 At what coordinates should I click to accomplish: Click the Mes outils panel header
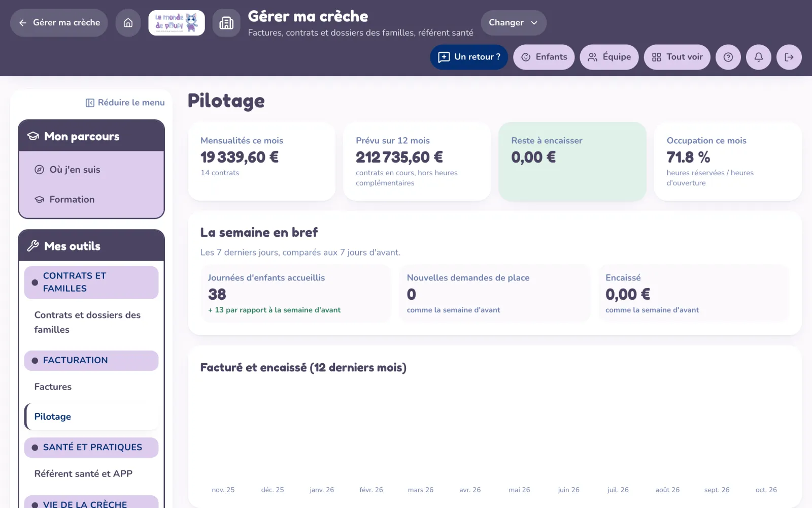coord(91,246)
